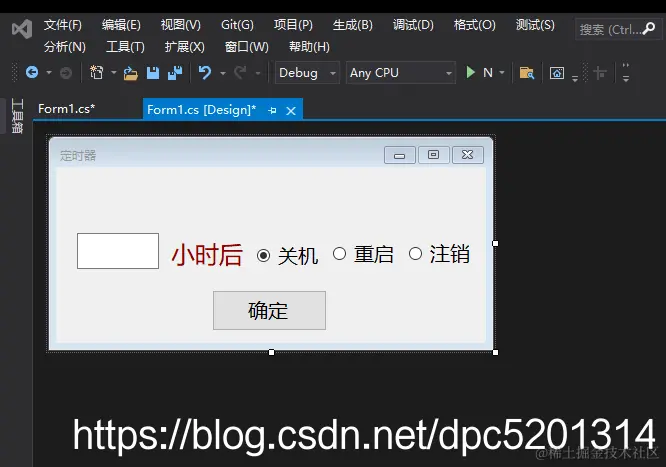
Task: Click the Visual Studio logo icon
Action: pyautogui.click(x=22, y=29)
